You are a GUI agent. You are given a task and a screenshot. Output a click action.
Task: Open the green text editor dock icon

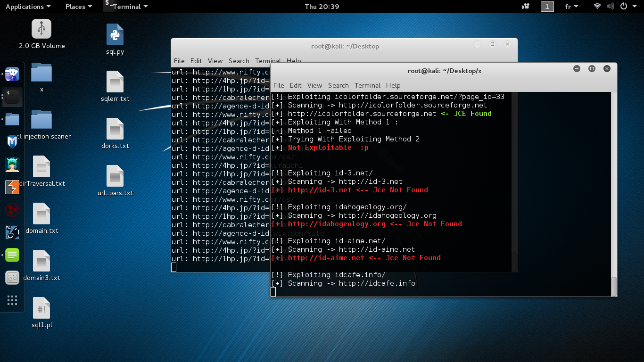coord(12,255)
